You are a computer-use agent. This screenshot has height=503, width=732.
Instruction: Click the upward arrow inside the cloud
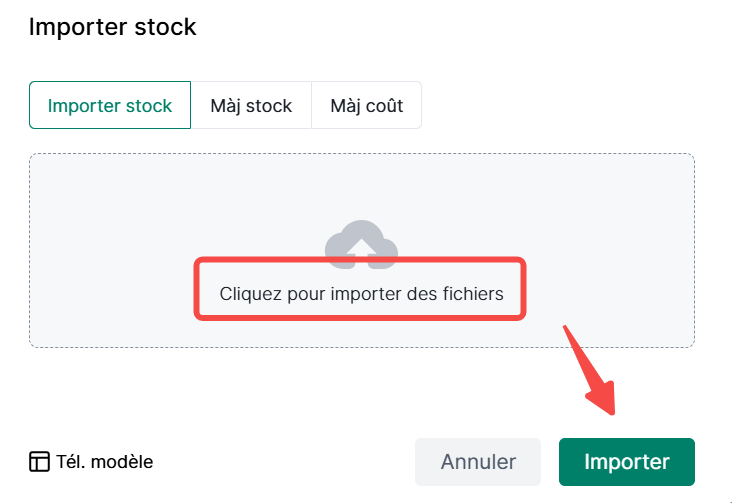(361, 248)
